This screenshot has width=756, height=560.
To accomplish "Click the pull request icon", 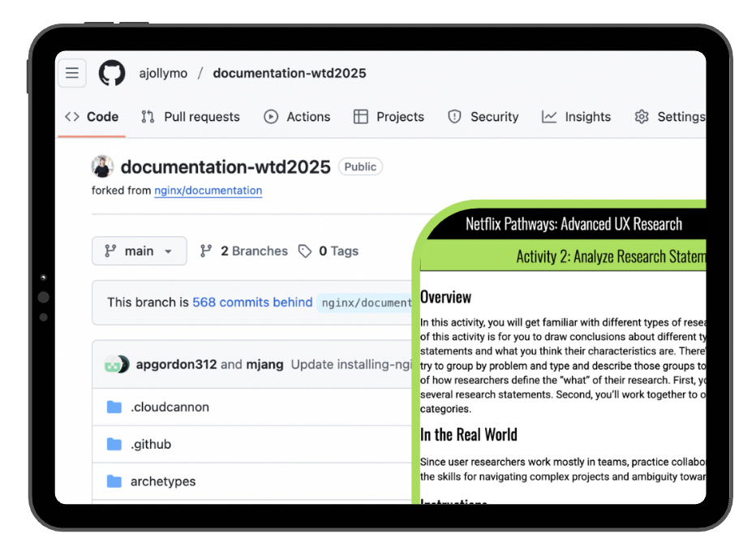I will 148,117.
